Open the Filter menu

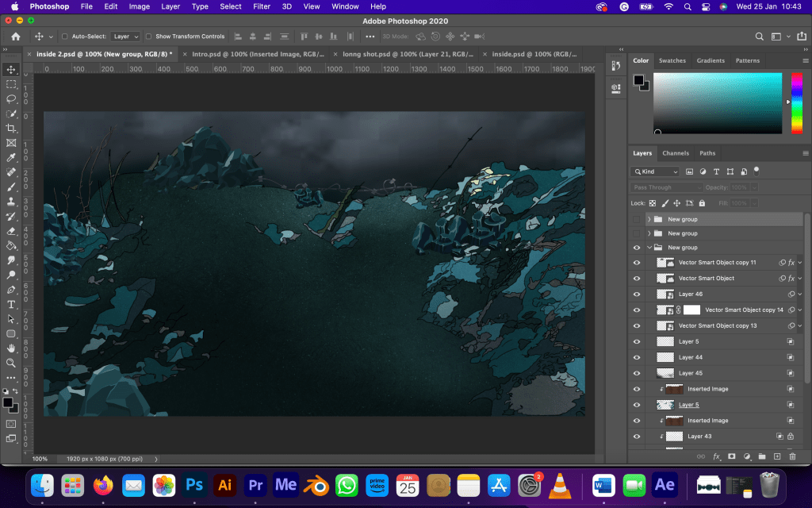[262, 6]
